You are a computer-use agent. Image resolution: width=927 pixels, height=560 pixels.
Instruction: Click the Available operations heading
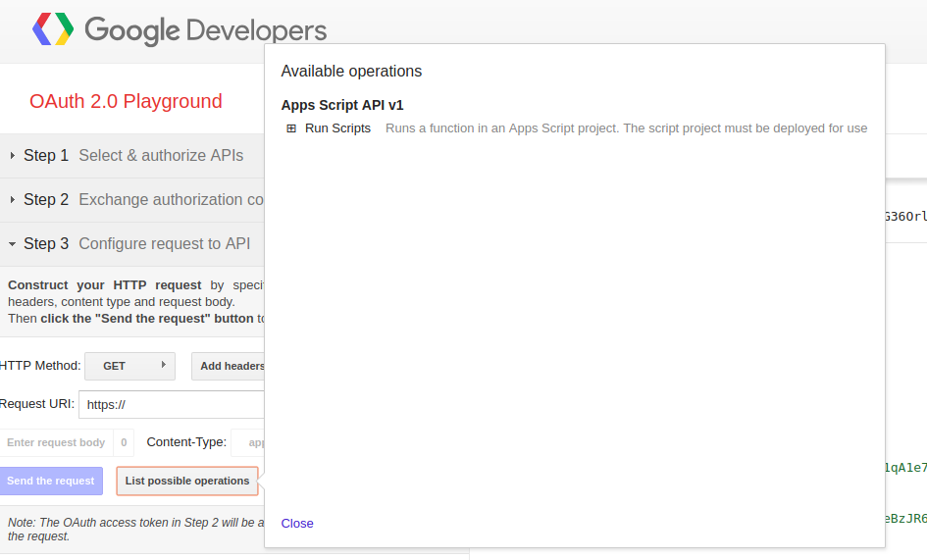point(352,71)
